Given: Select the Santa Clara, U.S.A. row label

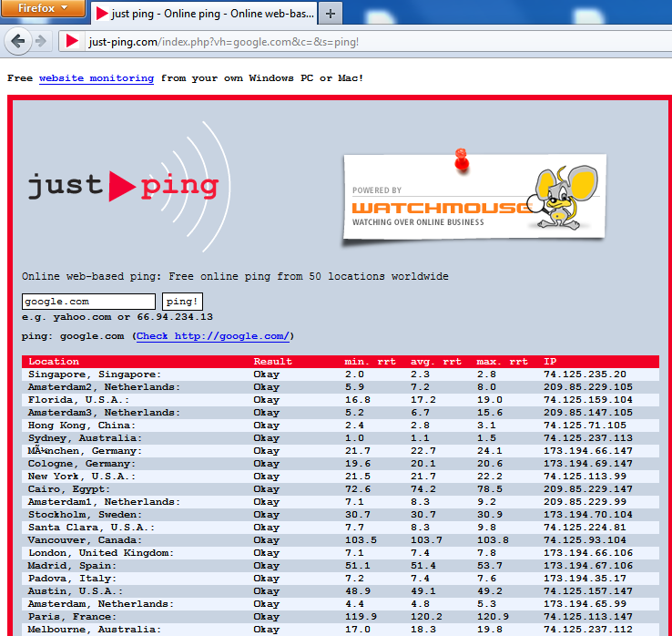Looking at the screenshot, I should coord(91,528).
